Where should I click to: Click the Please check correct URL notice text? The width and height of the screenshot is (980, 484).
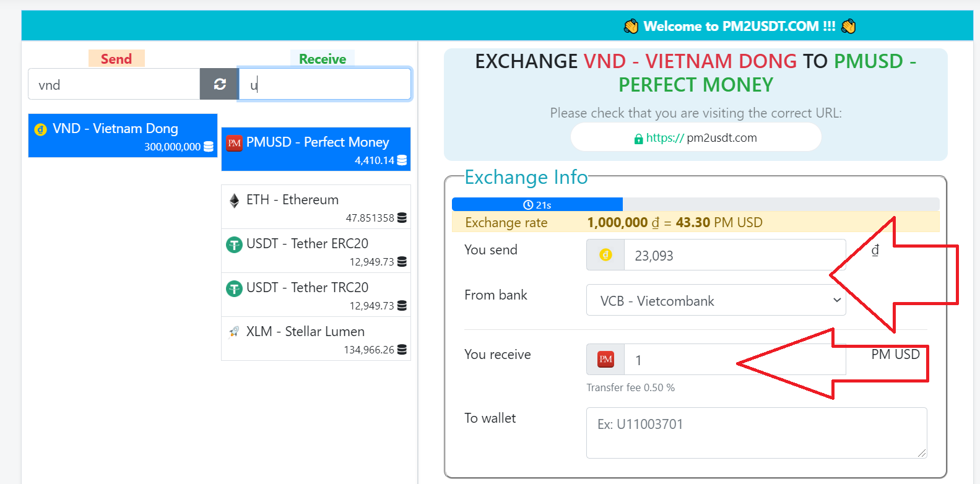pyautogui.click(x=696, y=113)
